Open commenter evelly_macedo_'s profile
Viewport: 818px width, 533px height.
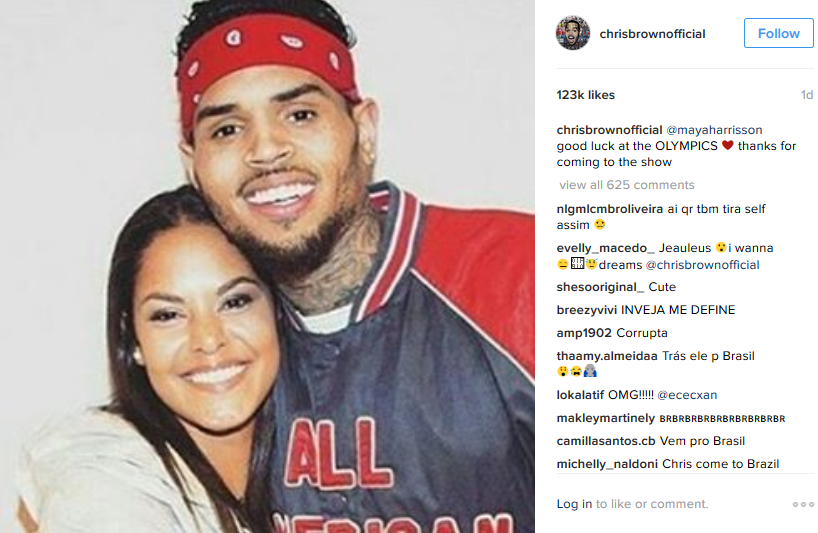pyautogui.click(x=605, y=248)
